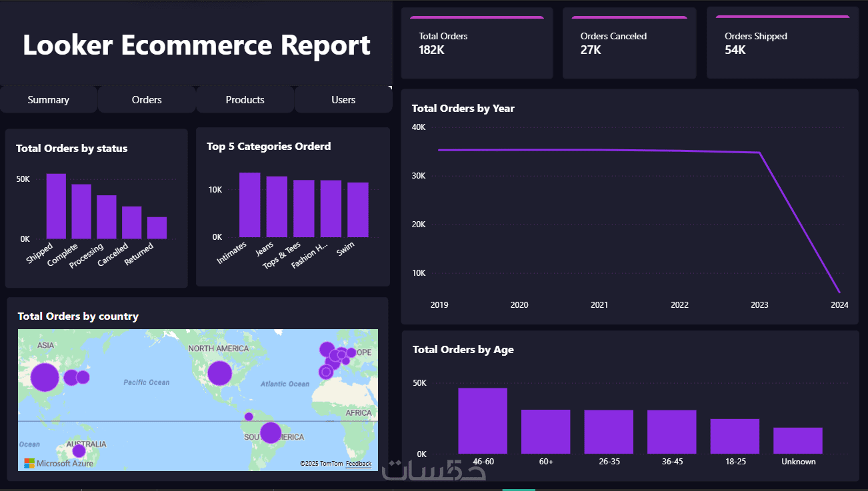Click the Intimates bar in Top 5 Categories
This screenshot has height=491, width=868.
[250, 205]
